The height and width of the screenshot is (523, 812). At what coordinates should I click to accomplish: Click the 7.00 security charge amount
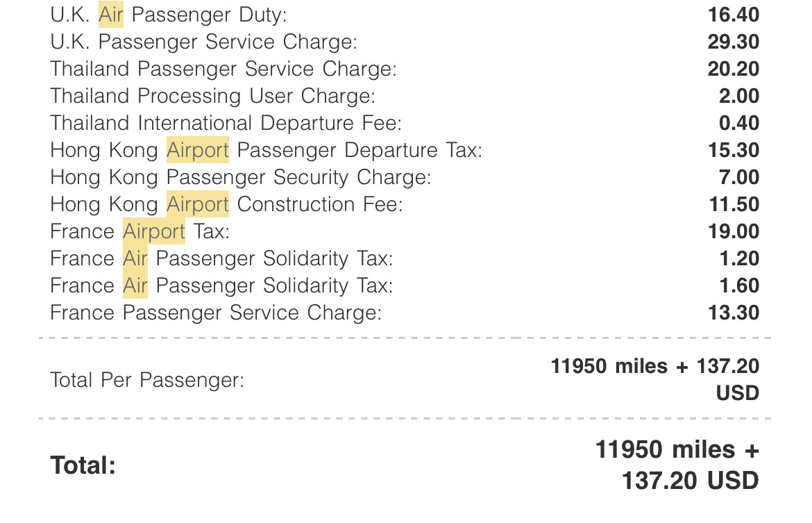point(739,177)
